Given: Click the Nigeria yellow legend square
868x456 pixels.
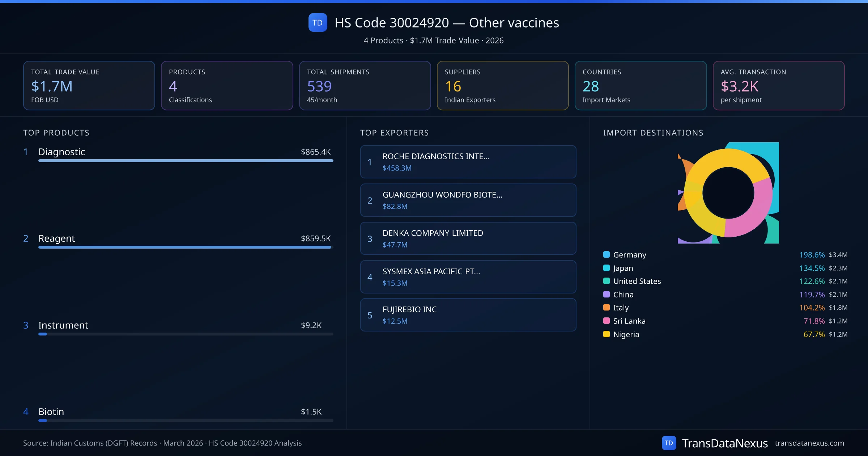Looking at the screenshot, I should click(607, 334).
